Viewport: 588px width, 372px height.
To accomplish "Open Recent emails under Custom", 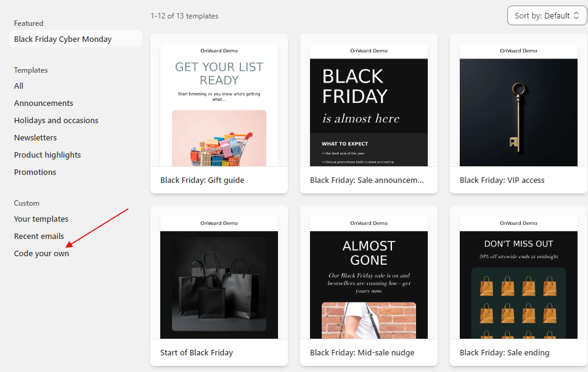I will click(x=39, y=236).
